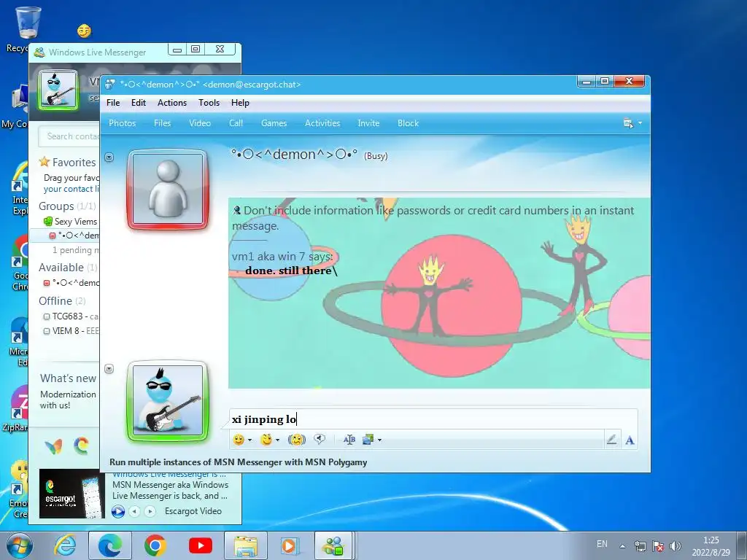Select the handwriting pen icon

click(612, 440)
